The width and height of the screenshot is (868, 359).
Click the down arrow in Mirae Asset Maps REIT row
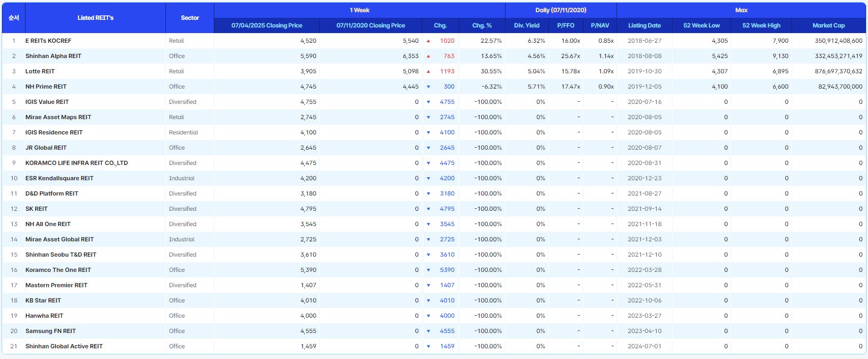[x=429, y=117]
